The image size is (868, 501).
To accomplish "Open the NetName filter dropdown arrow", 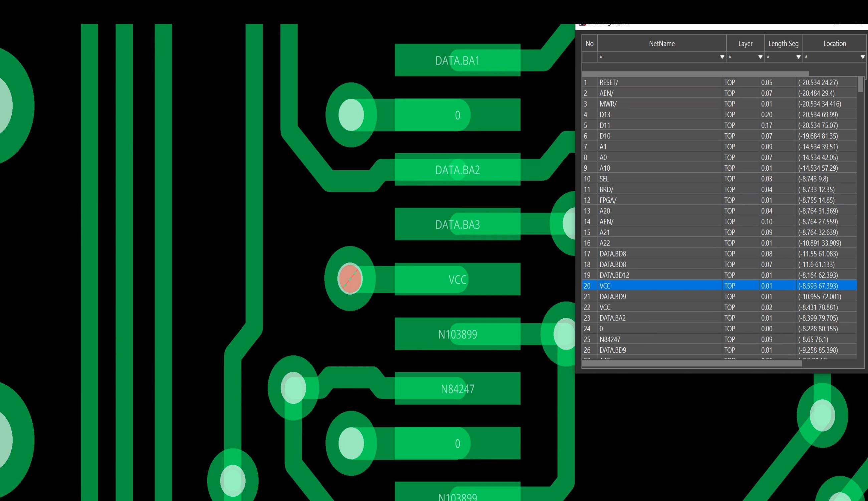I will click(x=722, y=57).
